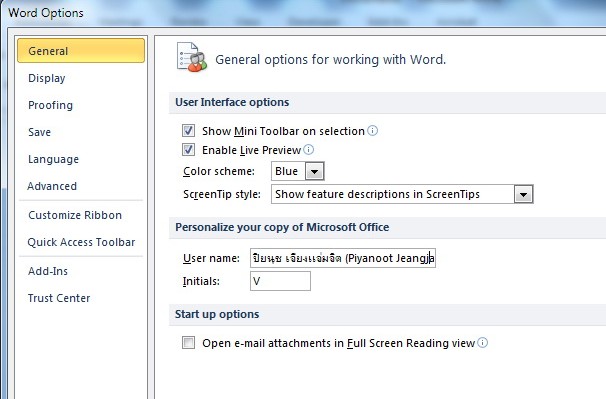Click the General options header icon
606x399 pixels.
tap(192, 57)
